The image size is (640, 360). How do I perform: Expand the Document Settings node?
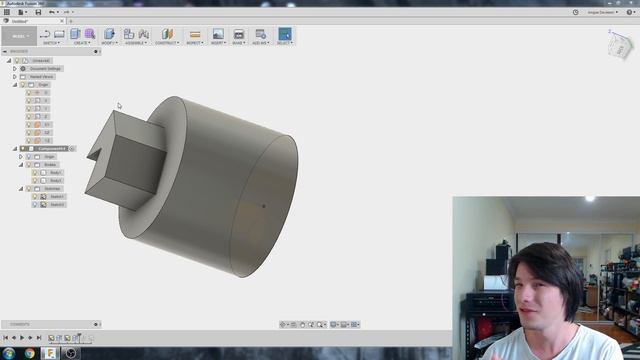pyautogui.click(x=15, y=69)
